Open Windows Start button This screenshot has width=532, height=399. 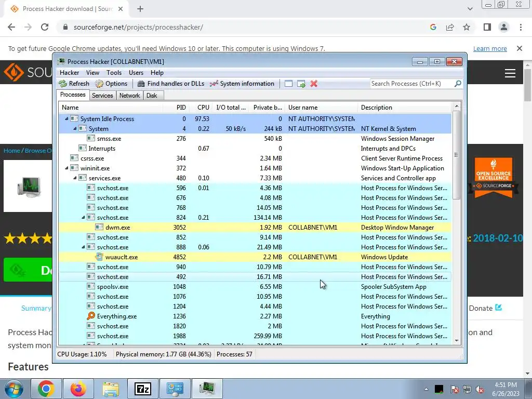tap(14, 389)
